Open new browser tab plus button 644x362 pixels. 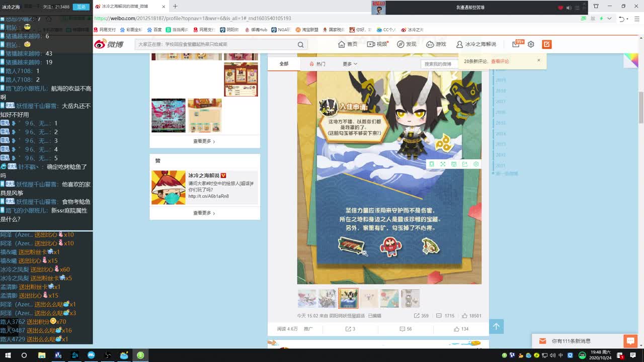tap(175, 6)
